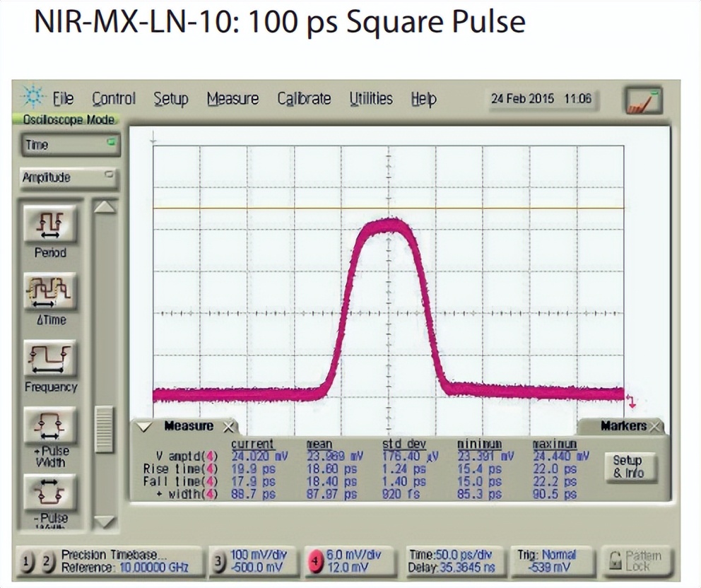Toggle channel 1 button on
Image resolution: width=701 pixels, height=588 pixels.
[28, 561]
